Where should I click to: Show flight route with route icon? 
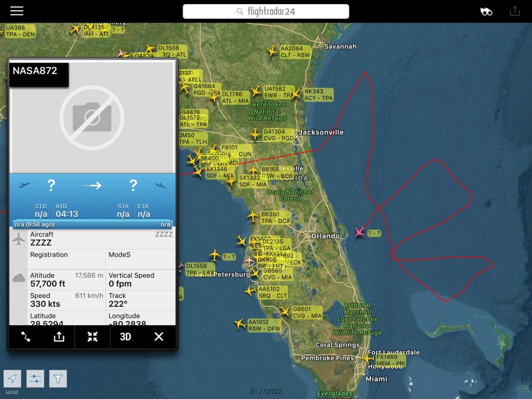pos(25,336)
